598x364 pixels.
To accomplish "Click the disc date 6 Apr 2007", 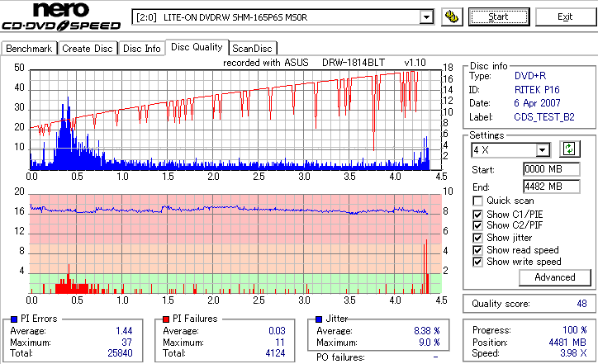I will pos(537,103).
